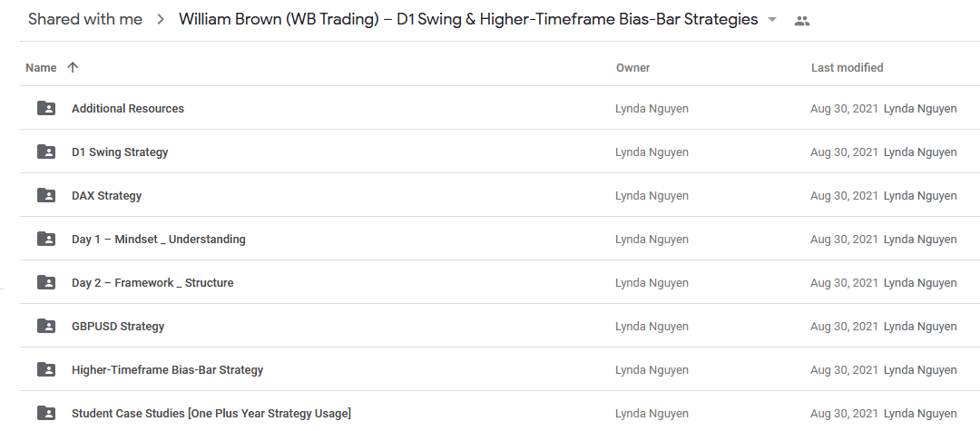Open the current folder breadcrumb title

pyautogui.click(x=468, y=19)
